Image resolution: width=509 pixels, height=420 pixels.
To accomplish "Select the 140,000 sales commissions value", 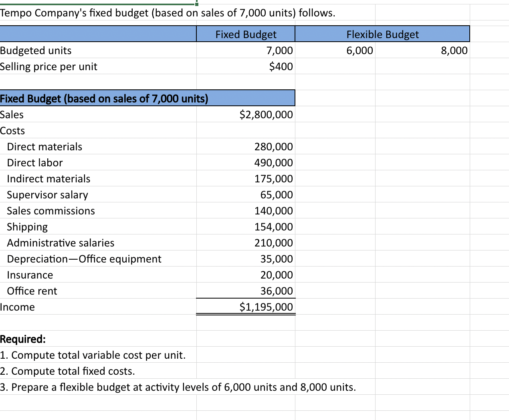I will tap(246, 211).
